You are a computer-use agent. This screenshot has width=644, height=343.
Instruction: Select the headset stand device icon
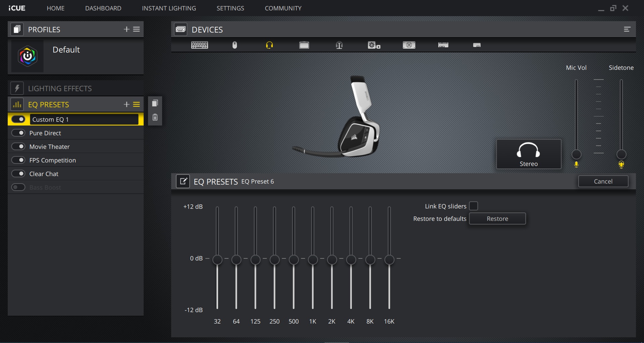point(339,45)
